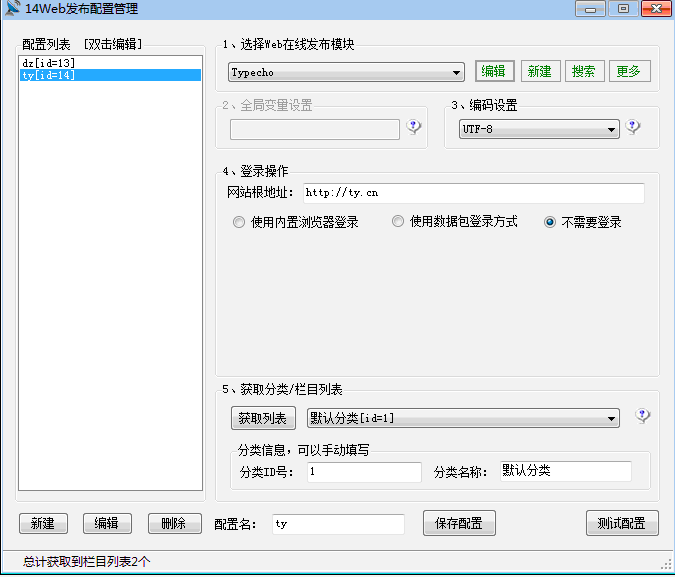The height and width of the screenshot is (577, 675).
Task: Open the Typecho module dropdown
Action: click(x=346, y=72)
